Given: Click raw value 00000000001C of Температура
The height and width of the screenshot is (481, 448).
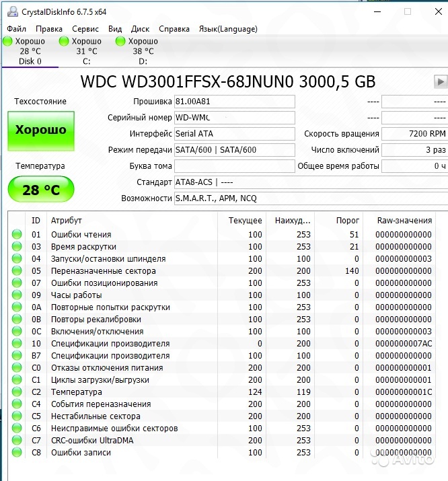Looking at the screenshot, I should (404, 392).
